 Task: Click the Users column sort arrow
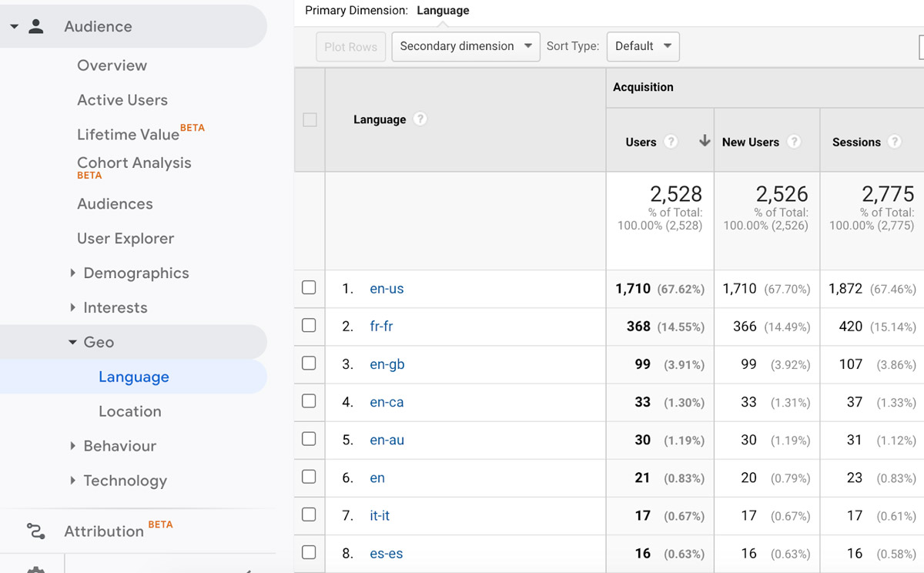point(704,141)
